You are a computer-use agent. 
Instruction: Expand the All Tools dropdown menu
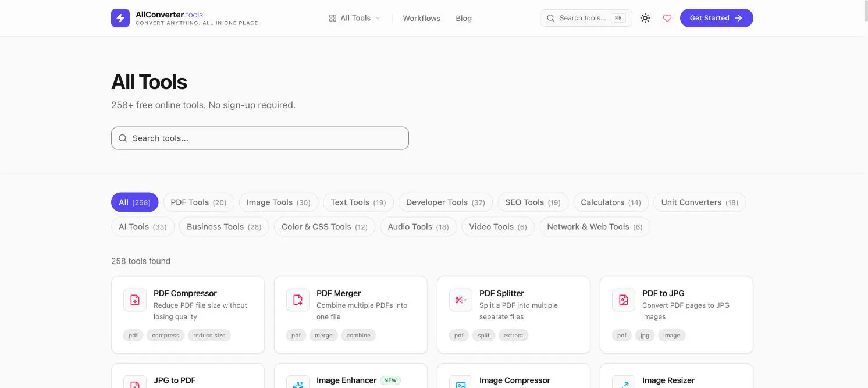point(354,18)
